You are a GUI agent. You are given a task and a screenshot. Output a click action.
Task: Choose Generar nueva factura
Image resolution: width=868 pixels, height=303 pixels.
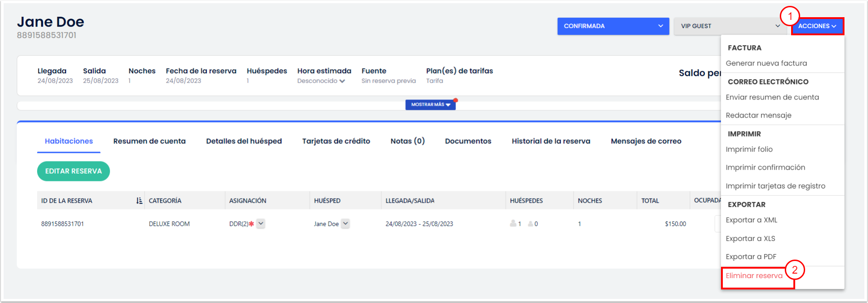(x=766, y=63)
